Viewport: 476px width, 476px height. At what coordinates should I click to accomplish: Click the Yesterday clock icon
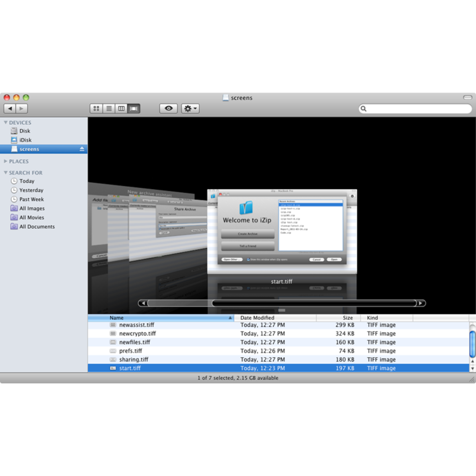14,190
